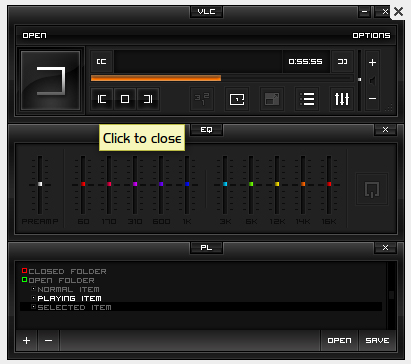This screenshot has height=364, width=411.
Task: Click the 3K equalizer slider
Action: click(225, 185)
